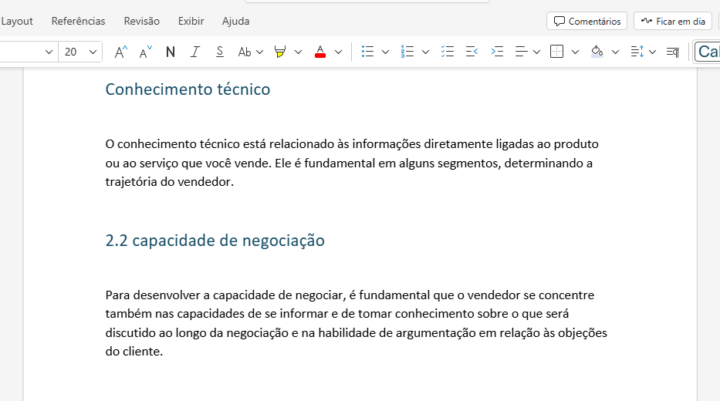The height and width of the screenshot is (401, 720).
Task: Toggle underline formatting (S)
Action: (x=218, y=51)
